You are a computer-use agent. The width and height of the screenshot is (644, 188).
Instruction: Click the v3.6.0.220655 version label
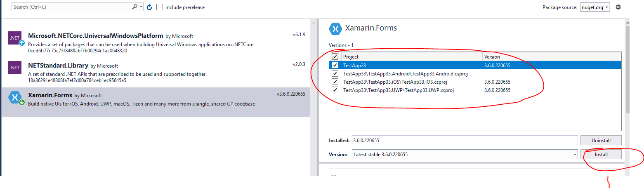coord(291,94)
